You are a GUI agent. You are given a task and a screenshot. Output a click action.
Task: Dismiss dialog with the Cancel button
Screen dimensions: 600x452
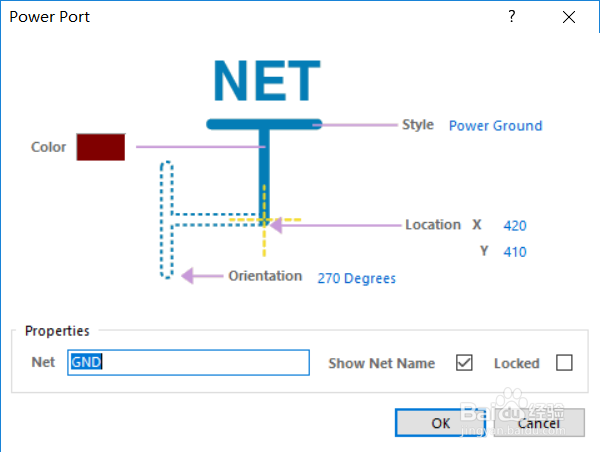click(x=539, y=423)
